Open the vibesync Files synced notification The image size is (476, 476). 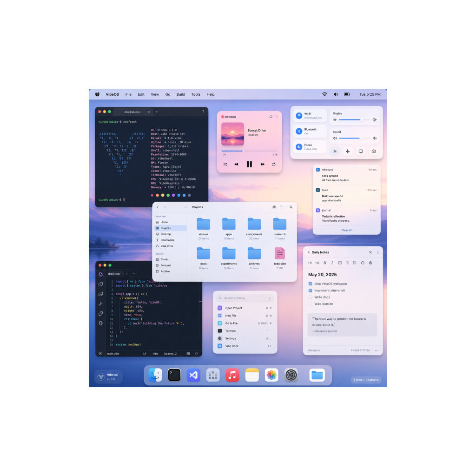point(346,175)
